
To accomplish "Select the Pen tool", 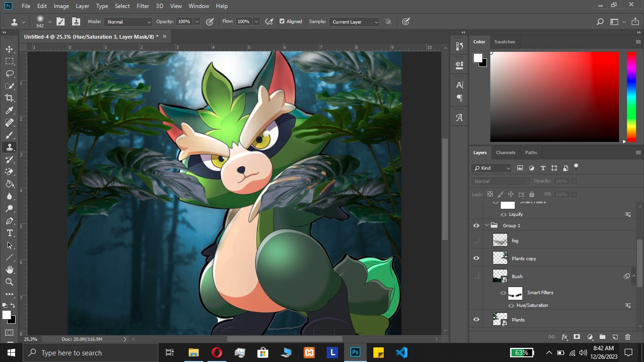I will pos(9,221).
